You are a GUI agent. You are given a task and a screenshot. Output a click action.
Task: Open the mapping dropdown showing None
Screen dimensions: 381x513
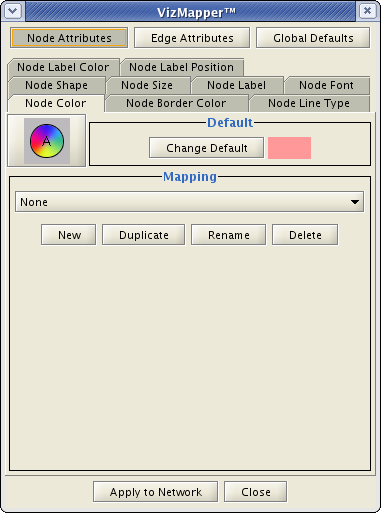point(189,202)
